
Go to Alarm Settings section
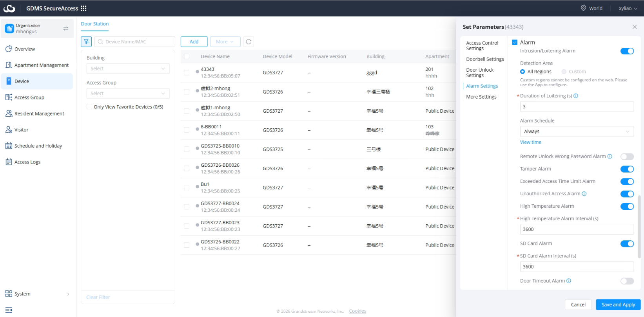click(x=482, y=86)
